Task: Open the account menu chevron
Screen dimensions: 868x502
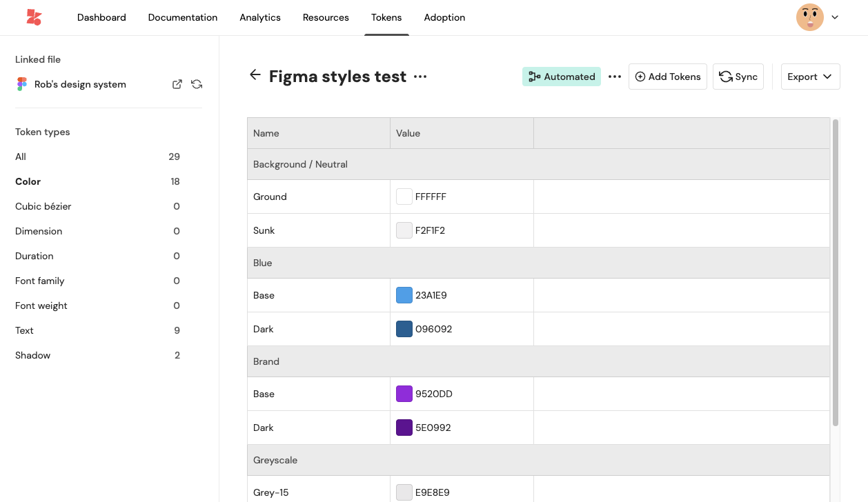Action: [x=835, y=17]
